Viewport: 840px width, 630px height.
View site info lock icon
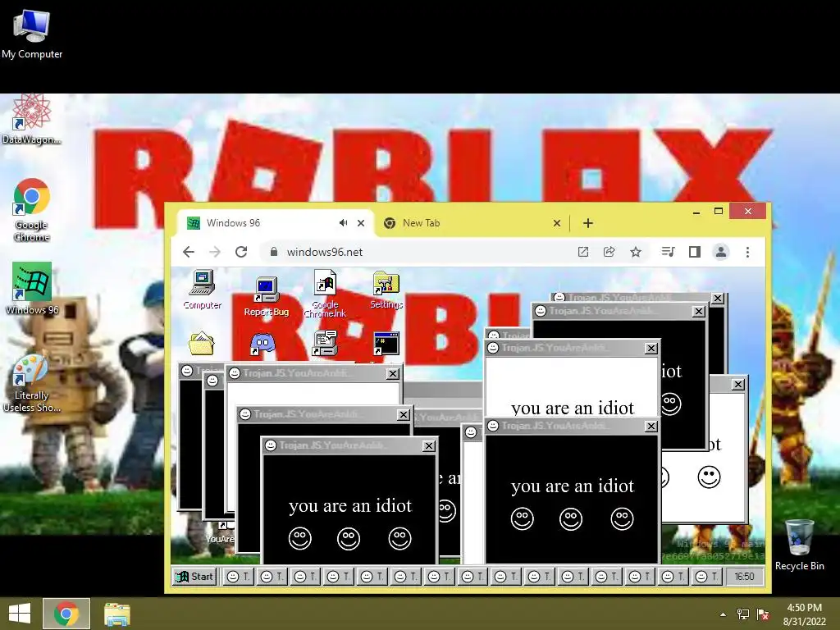point(274,252)
